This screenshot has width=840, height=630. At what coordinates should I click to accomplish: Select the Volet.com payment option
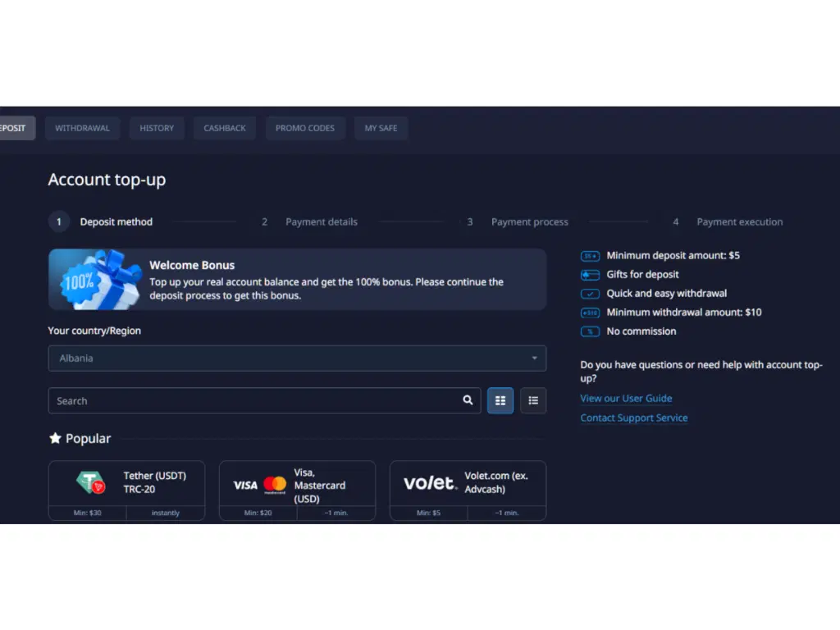click(468, 484)
